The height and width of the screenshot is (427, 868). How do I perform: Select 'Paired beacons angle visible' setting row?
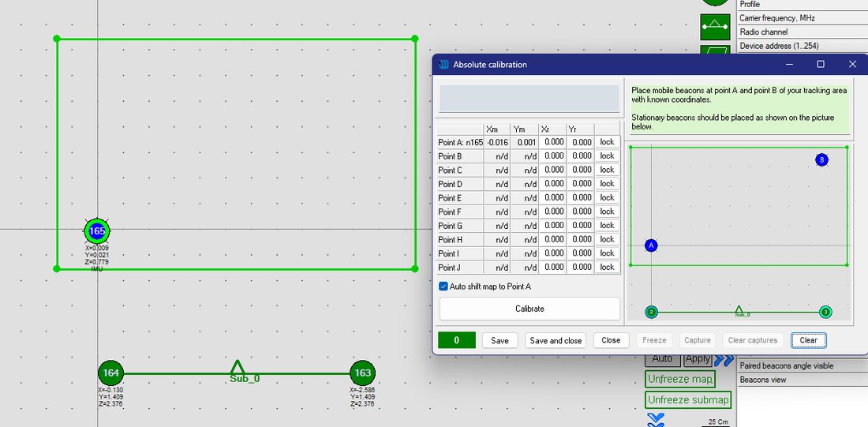pos(803,365)
